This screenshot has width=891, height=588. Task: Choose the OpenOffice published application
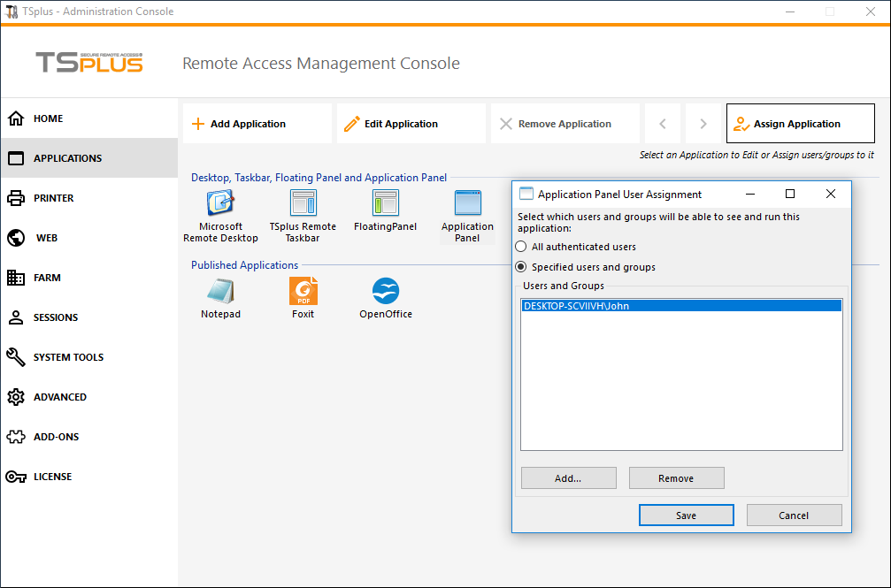[385, 291]
